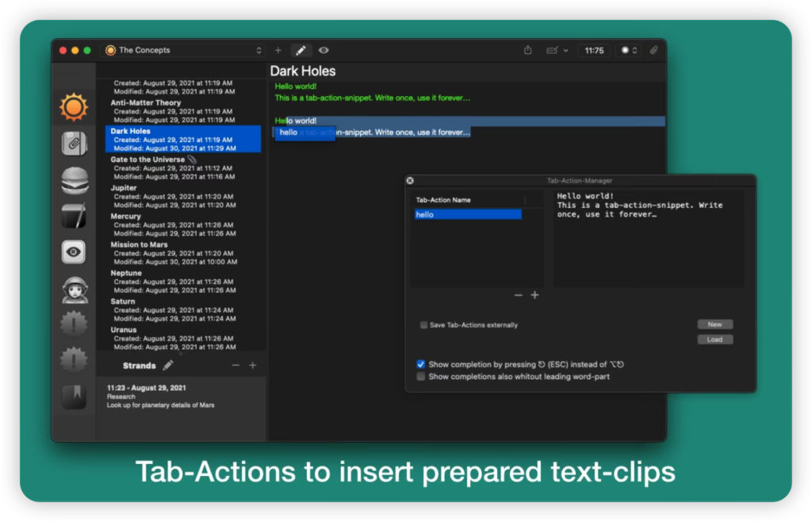
Task: Open the paperclip notebook sidebar icon
Action: 74,144
